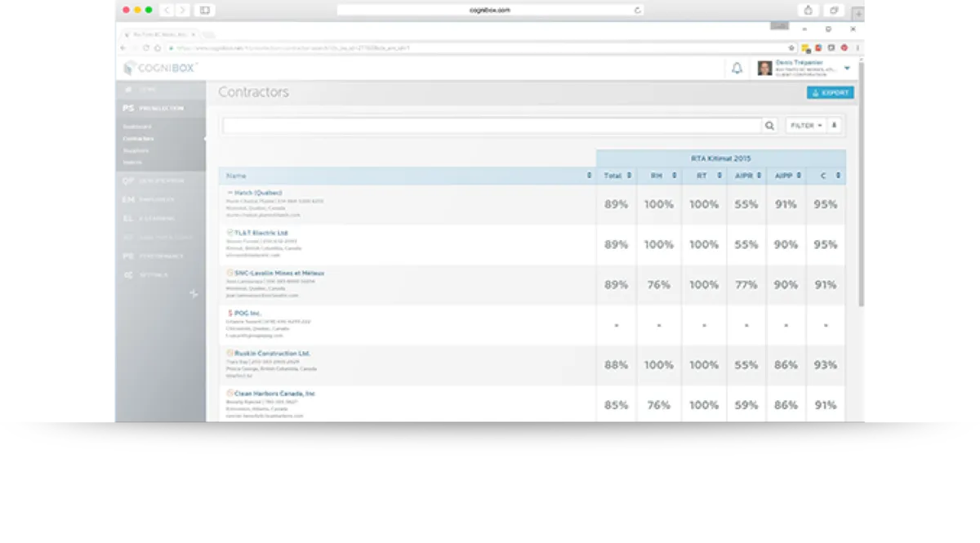980x543 pixels.
Task: Open the Filter dropdown
Action: click(807, 126)
